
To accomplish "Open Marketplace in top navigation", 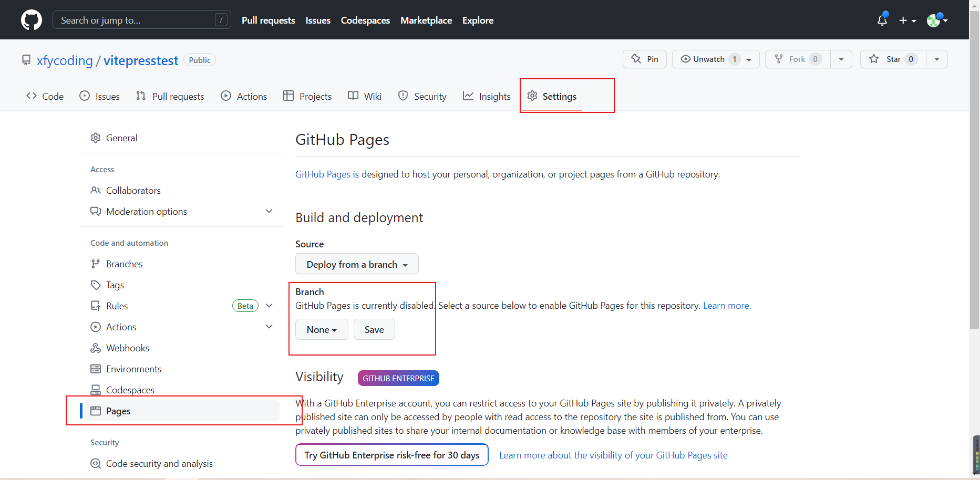I will [x=426, y=20].
